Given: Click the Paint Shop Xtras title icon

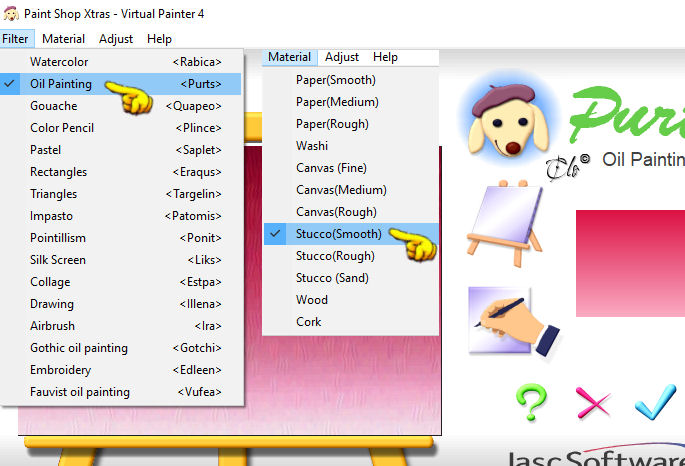Looking at the screenshot, I should [11, 14].
